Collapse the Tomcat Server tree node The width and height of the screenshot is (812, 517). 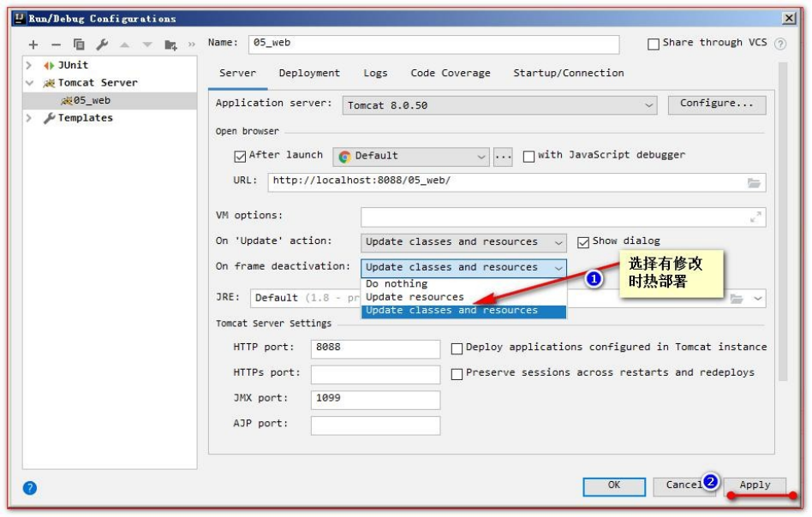pos(29,83)
